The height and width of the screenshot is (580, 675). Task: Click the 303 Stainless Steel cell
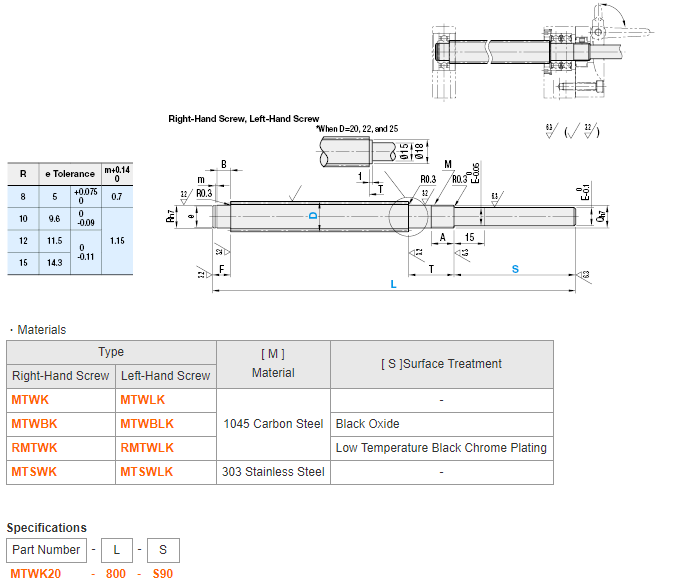[273, 472]
